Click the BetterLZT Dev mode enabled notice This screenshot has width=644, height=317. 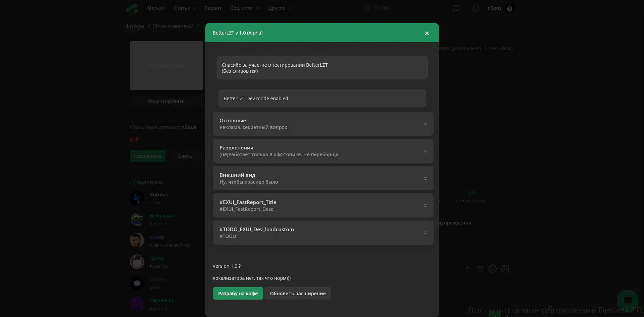coord(322,98)
